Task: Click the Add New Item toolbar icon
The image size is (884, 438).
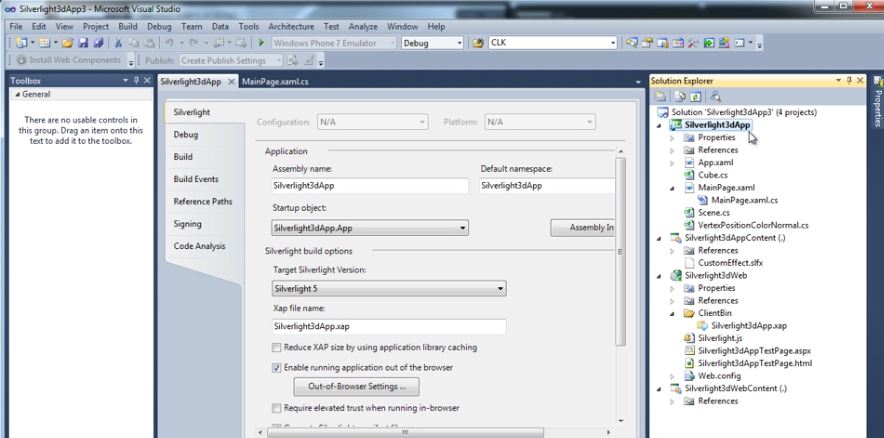Action: pos(45,43)
